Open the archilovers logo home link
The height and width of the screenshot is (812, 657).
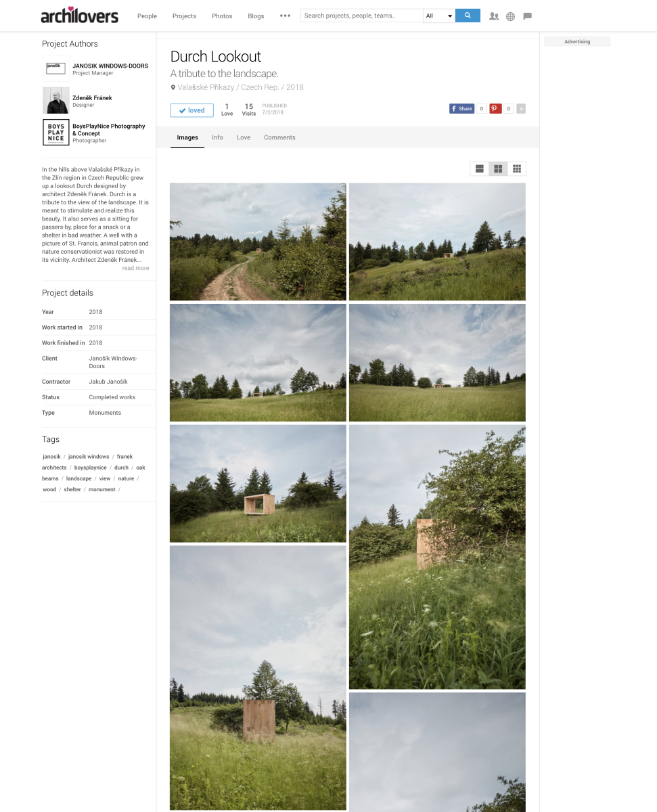pyautogui.click(x=79, y=16)
